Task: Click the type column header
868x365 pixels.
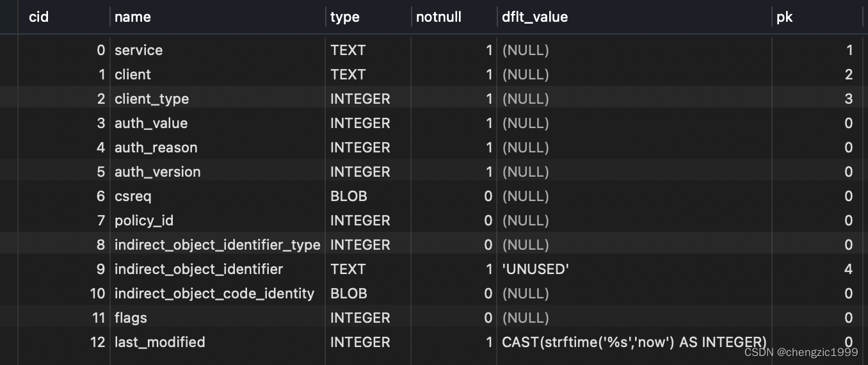Action: coord(345,17)
